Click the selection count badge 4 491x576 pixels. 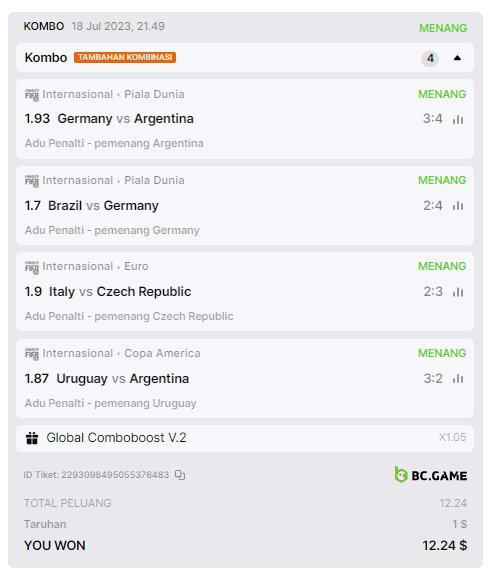430,58
